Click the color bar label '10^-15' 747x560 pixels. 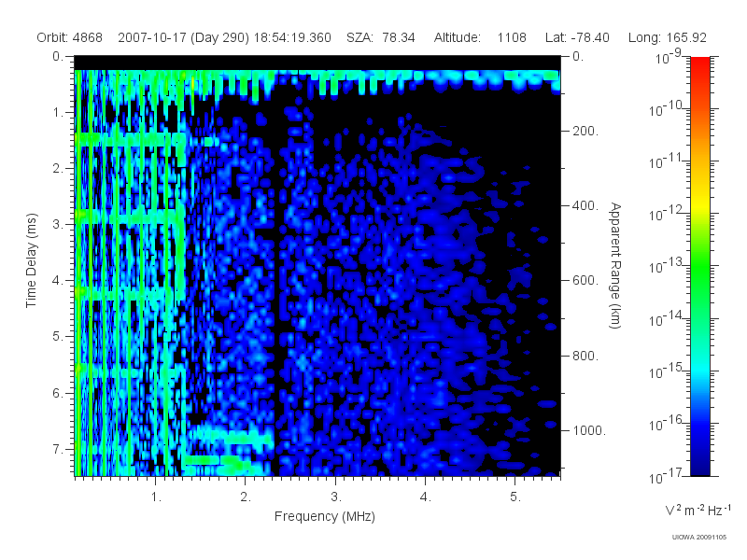coord(667,371)
